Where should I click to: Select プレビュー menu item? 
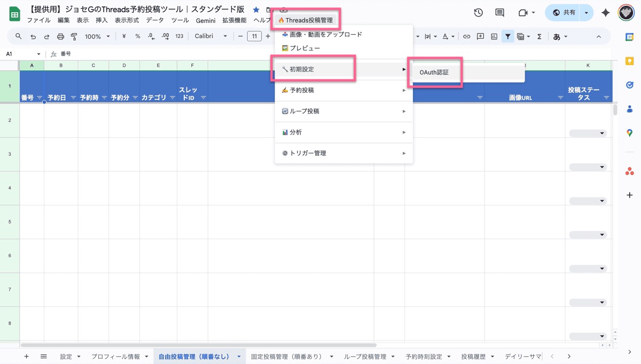point(343,48)
